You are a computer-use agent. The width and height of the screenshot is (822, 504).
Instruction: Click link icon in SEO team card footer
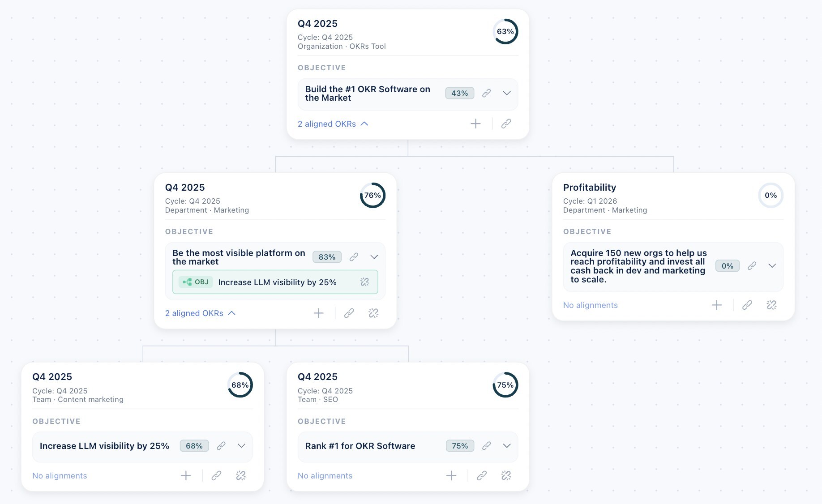(482, 475)
